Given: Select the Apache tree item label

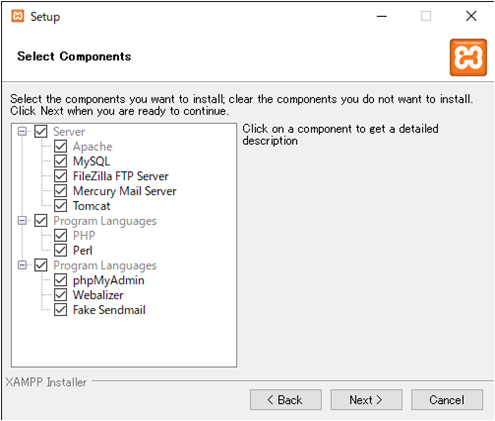Looking at the screenshot, I should 93,147.
